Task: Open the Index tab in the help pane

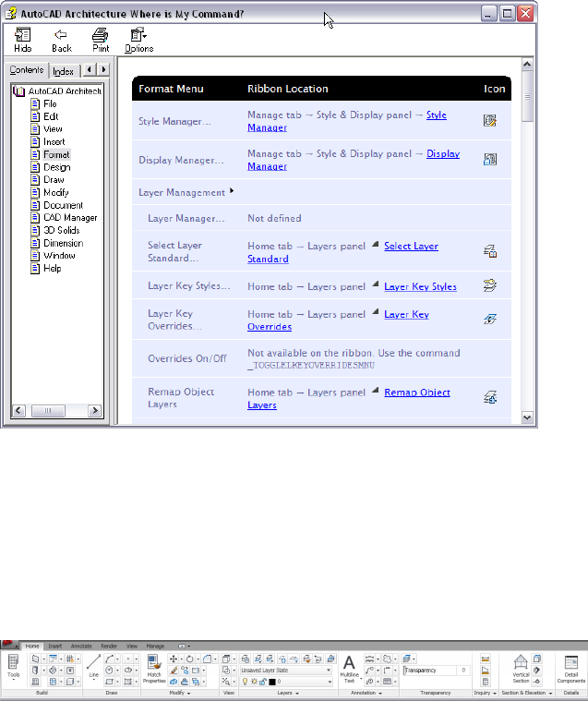Action: (x=63, y=71)
